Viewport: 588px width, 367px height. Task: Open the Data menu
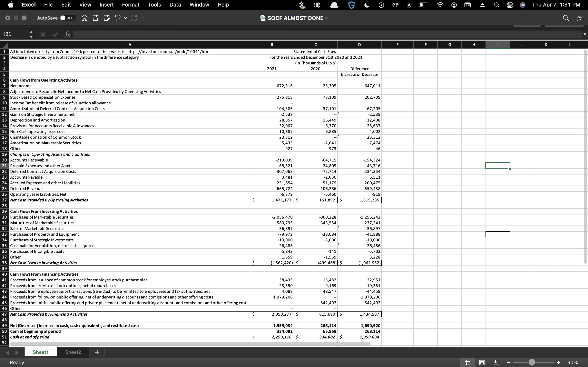pos(175,5)
